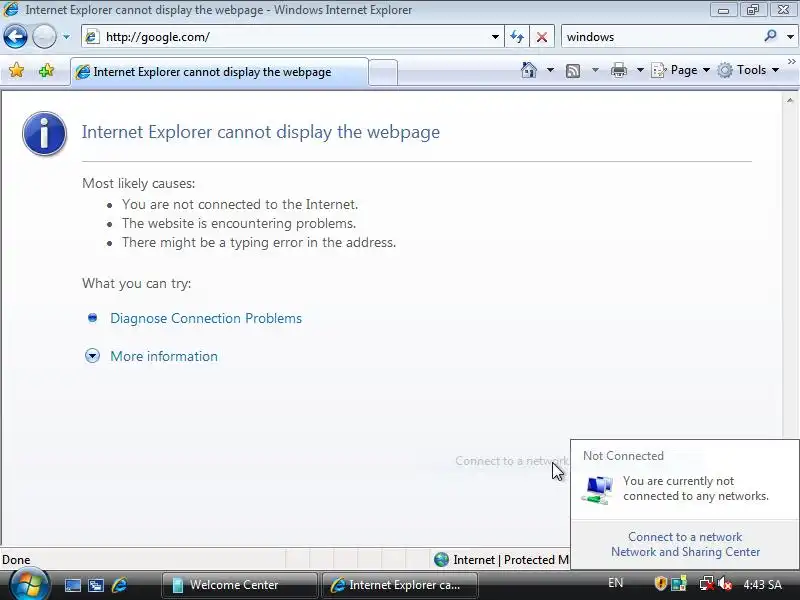The width and height of the screenshot is (800, 600).
Task: Click the disconnected network tray icon
Action: [x=707, y=583]
